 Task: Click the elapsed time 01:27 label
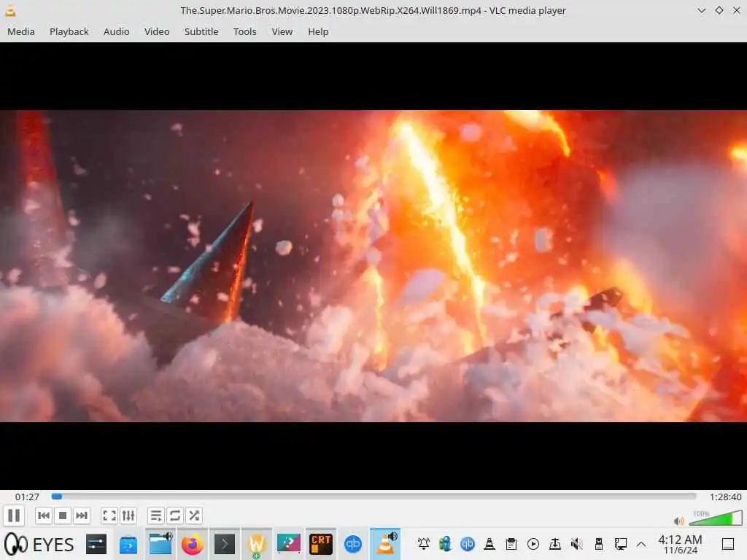coord(27,497)
